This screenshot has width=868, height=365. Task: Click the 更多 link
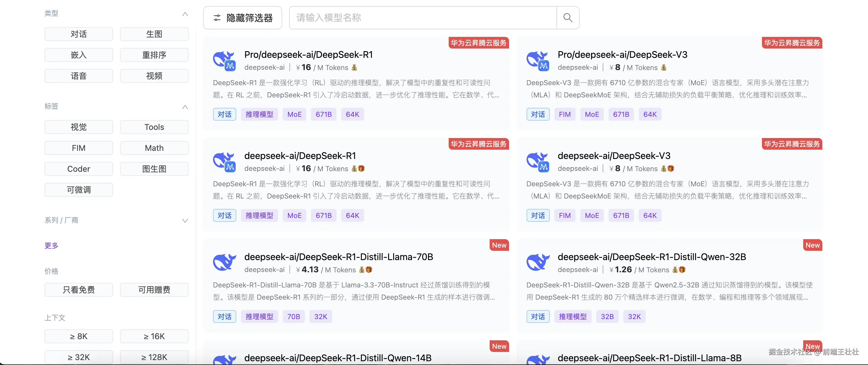(51, 246)
